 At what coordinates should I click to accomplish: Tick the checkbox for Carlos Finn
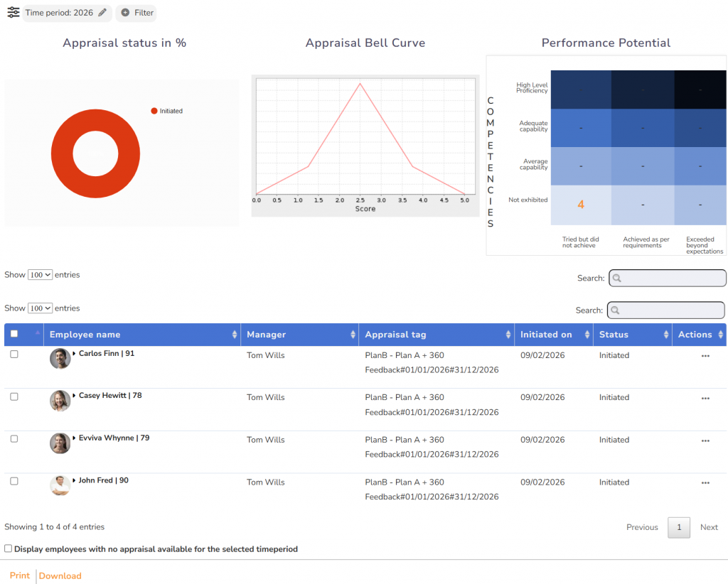tap(14, 355)
